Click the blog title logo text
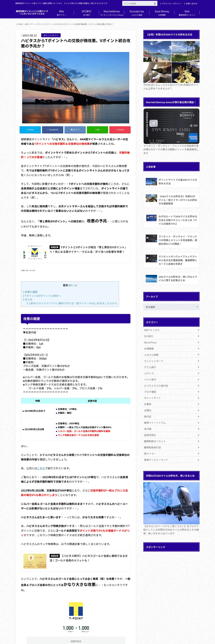The image size is (215, 644). pyautogui.click(x=32, y=13)
